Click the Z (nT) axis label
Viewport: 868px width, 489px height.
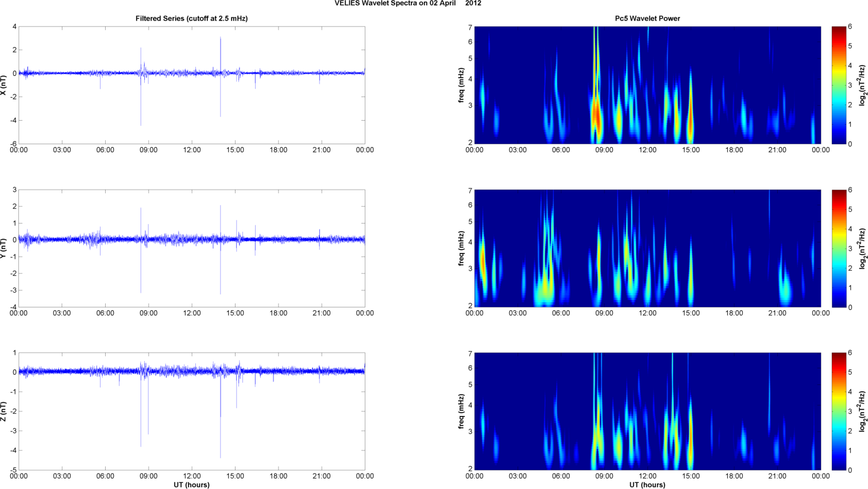tap(5, 411)
